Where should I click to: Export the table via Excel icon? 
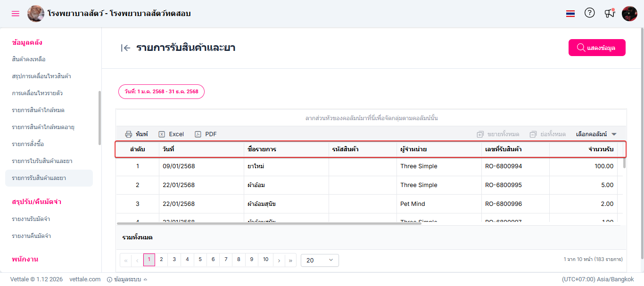pos(162,134)
